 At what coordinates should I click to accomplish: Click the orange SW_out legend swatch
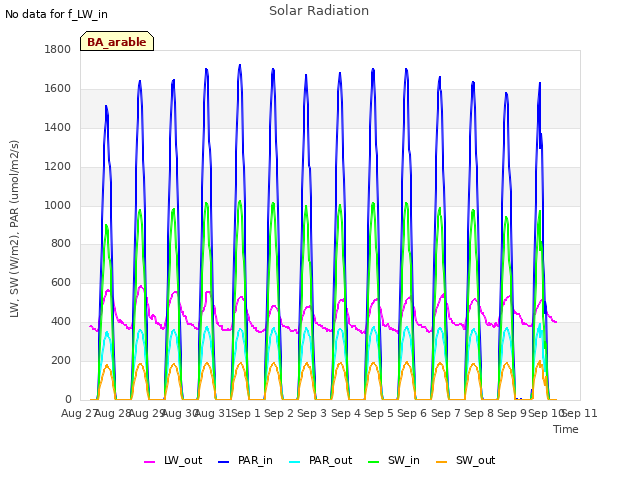click(442, 462)
